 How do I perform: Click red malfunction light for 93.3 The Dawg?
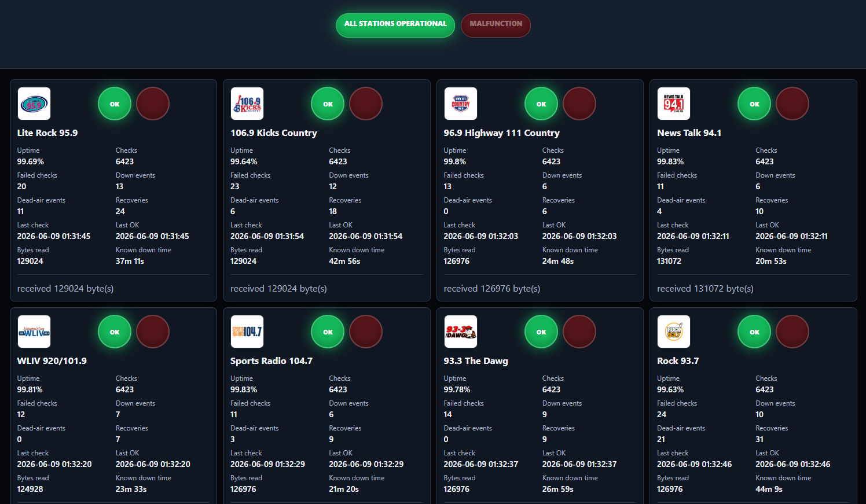[579, 332]
